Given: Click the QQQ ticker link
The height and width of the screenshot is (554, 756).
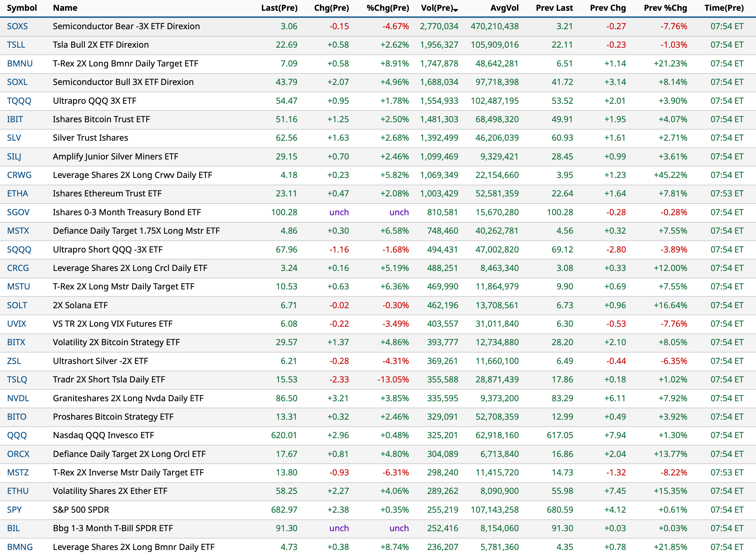Looking at the screenshot, I should point(17,435).
